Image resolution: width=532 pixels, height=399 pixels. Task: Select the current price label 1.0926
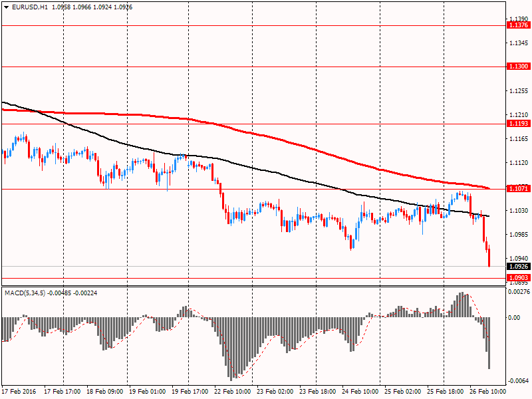pyautogui.click(x=518, y=267)
